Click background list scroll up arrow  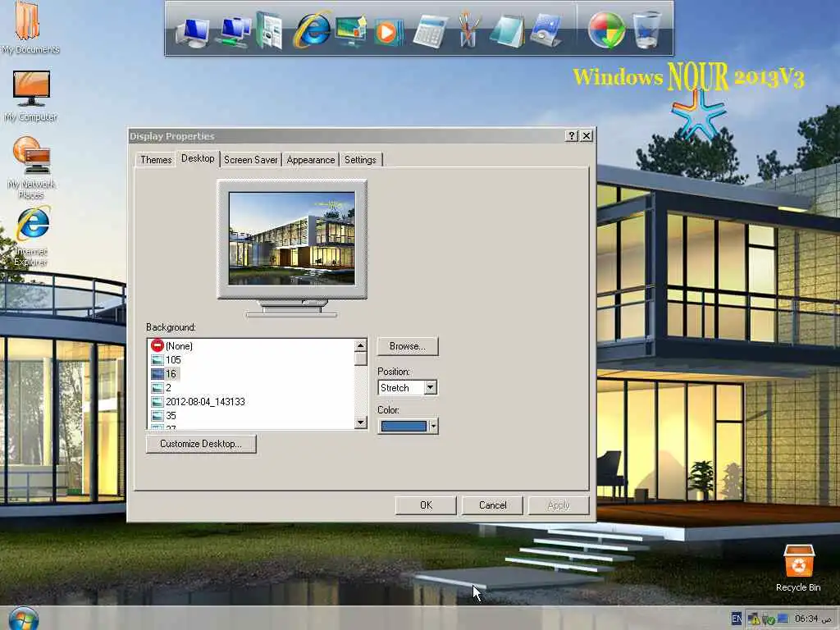(361, 345)
